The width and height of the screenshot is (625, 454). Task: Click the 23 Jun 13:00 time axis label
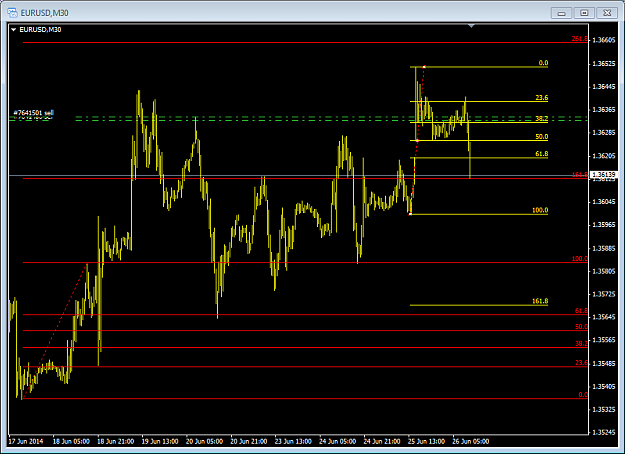(x=293, y=441)
